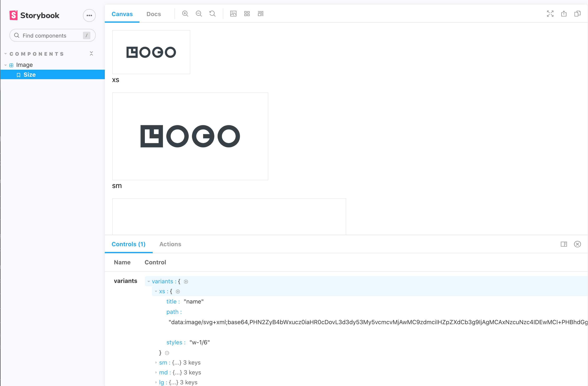Copy canvas link icon

pos(577,14)
